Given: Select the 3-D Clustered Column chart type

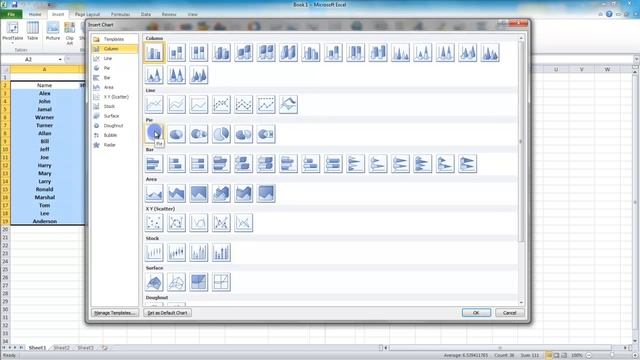Looking at the screenshot, I should coord(221,53).
